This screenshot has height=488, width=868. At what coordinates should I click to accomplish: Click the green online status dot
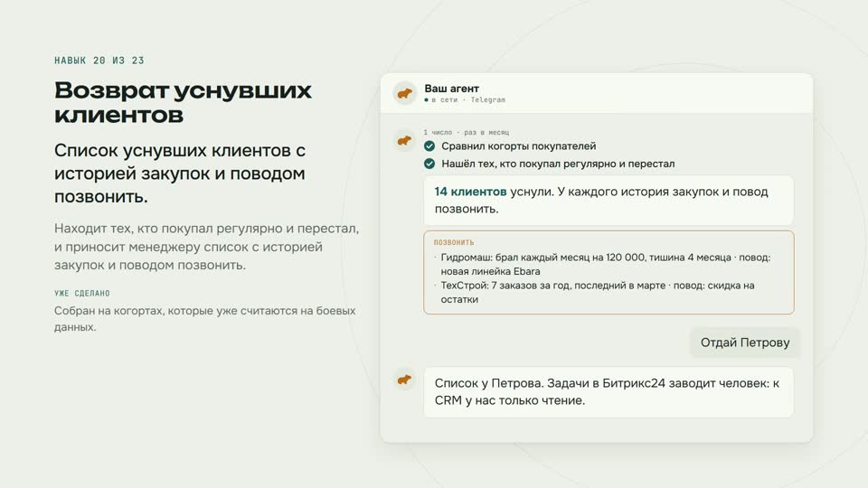pyautogui.click(x=426, y=100)
